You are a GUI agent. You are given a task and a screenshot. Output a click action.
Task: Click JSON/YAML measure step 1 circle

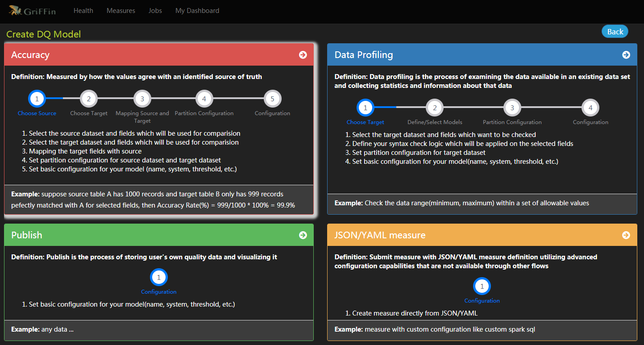coord(482,286)
